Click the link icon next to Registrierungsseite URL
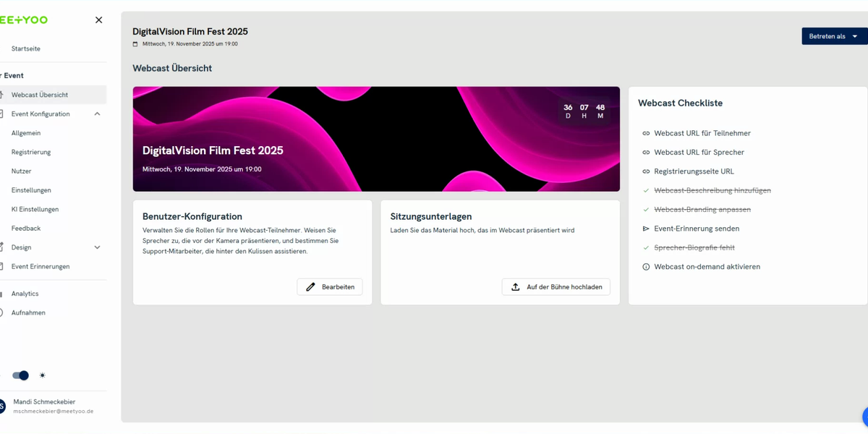Screen dimensions: 868x434 click(646, 171)
